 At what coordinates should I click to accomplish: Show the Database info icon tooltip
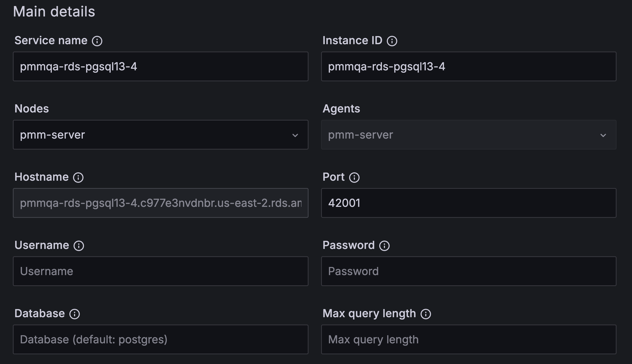pos(75,314)
